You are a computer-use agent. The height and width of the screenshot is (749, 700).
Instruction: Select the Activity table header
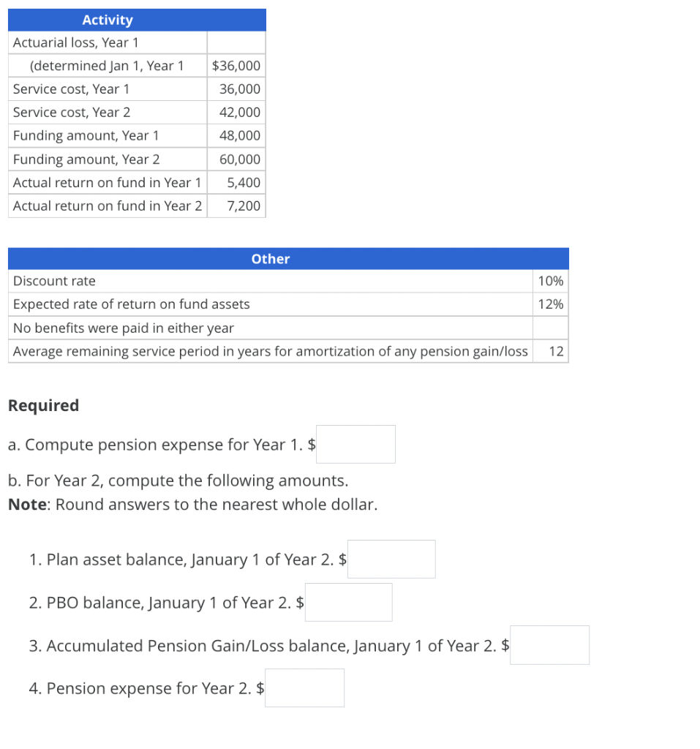coord(107,20)
